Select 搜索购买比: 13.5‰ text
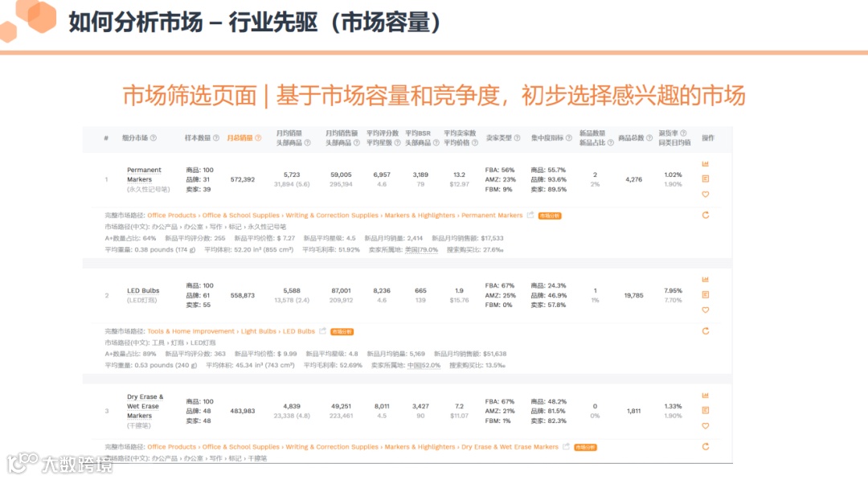This screenshot has width=868, height=480. 477,365
